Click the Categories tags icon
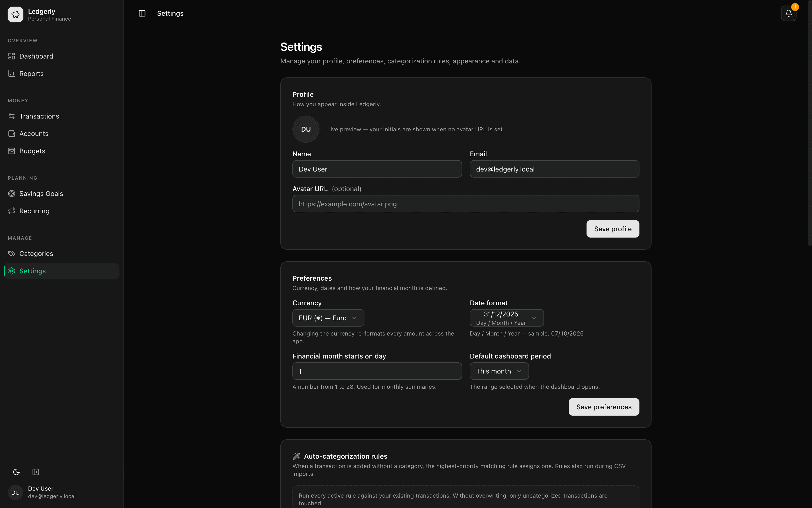Screen dimensions: 812x508 tap(12, 254)
